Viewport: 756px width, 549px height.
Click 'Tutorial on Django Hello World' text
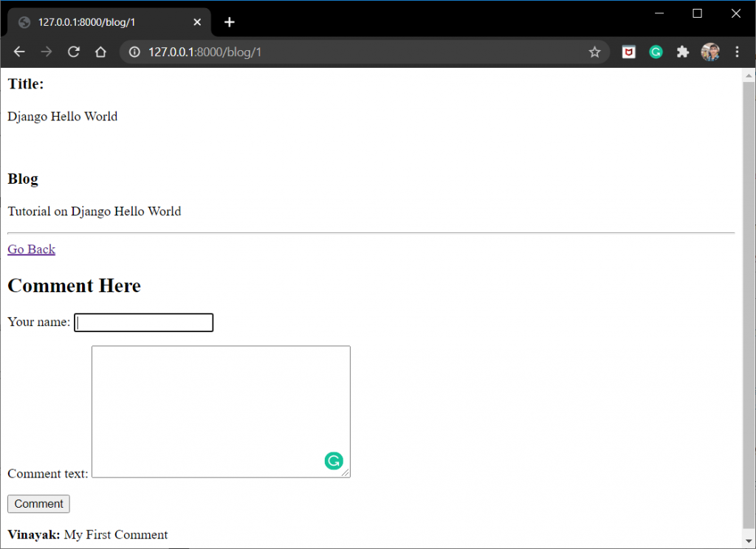coord(94,212)
